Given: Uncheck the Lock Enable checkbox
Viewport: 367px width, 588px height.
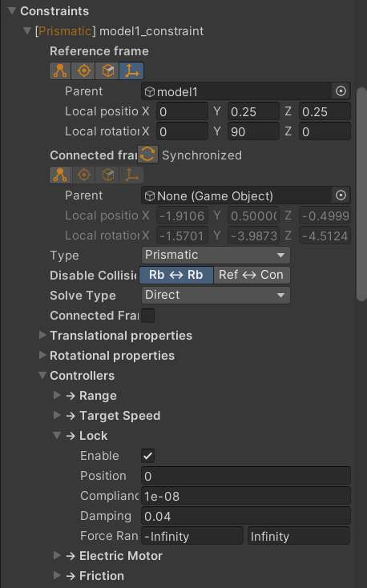Looking at the screenshot, I should pos(148,456).
